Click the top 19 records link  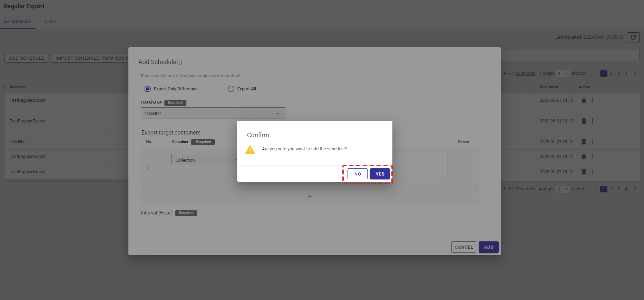(525, 73)
